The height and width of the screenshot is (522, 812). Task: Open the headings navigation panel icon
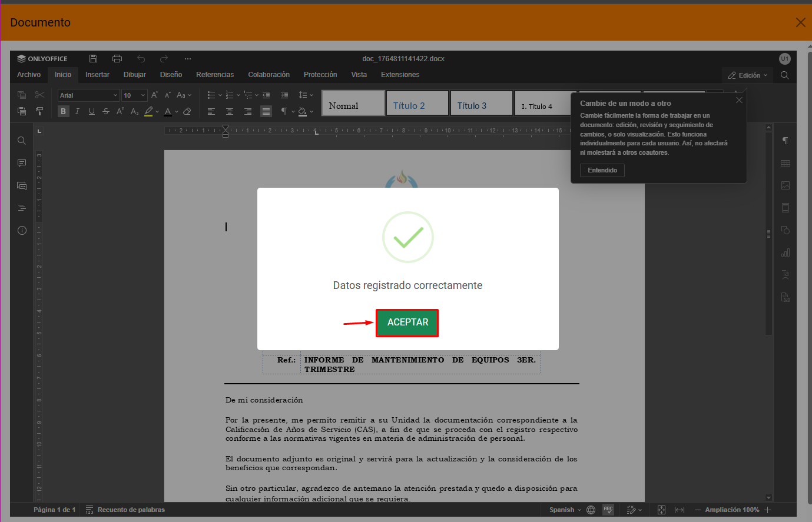pyautogui.click(x=22, y=208)
